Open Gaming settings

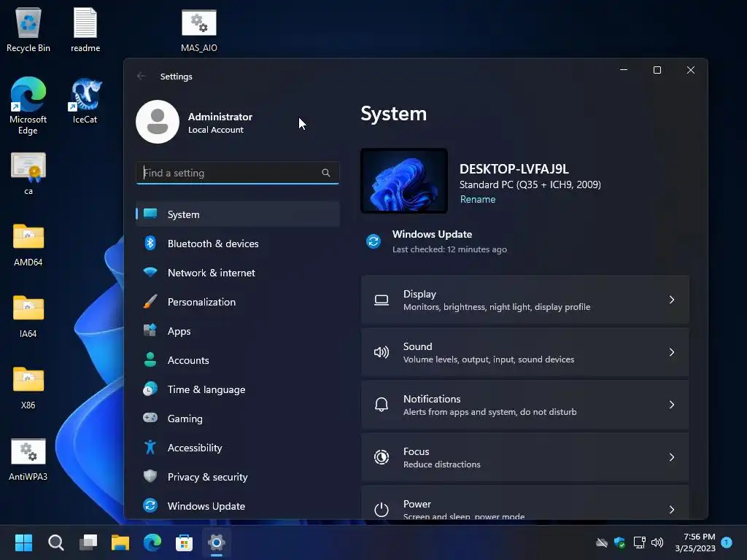[x=238, y=419]
